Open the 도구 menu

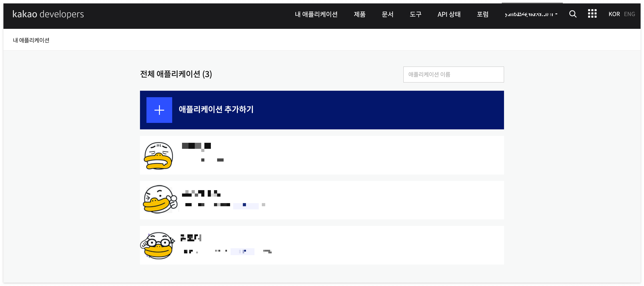[415, 14]
